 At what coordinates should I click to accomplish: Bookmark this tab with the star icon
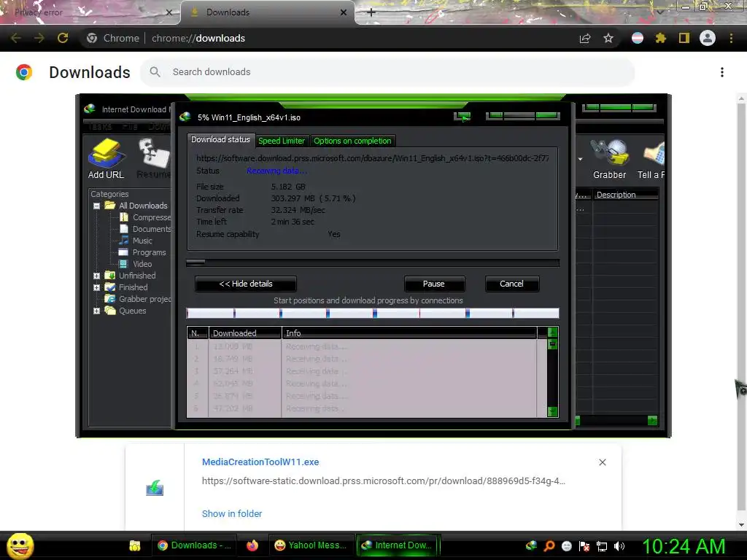[x=608, y=38]
